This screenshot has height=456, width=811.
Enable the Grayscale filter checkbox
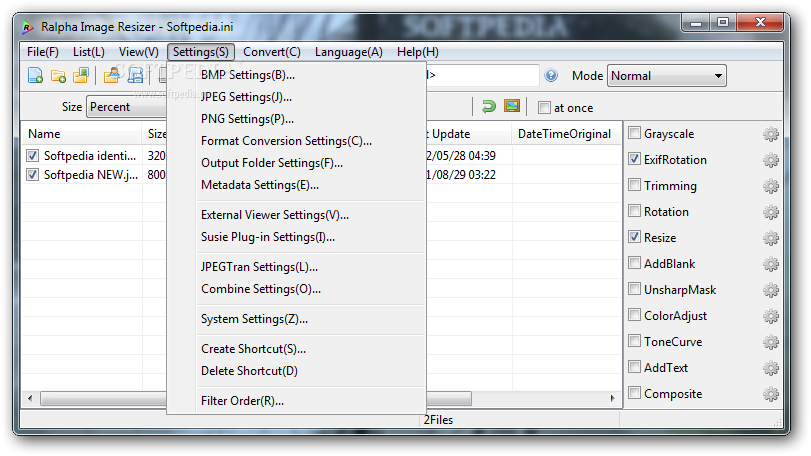(634, 133)
